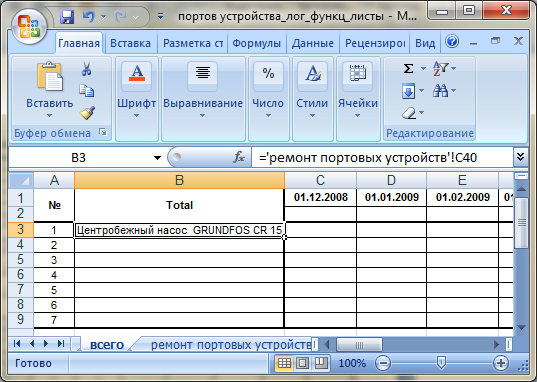Click the Select All corner triangle
Screen dimensions: 537x382
tap(21, 180)
